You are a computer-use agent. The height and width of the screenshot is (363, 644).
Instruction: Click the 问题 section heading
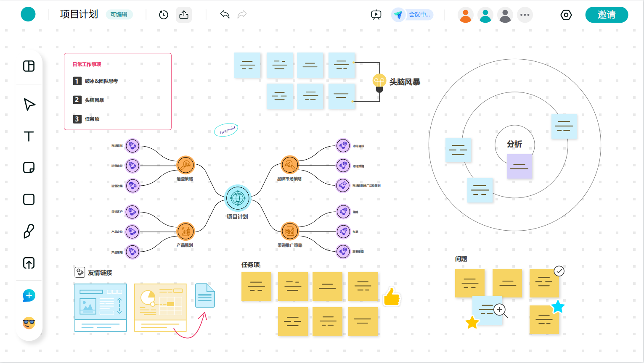tap(461, 259)
